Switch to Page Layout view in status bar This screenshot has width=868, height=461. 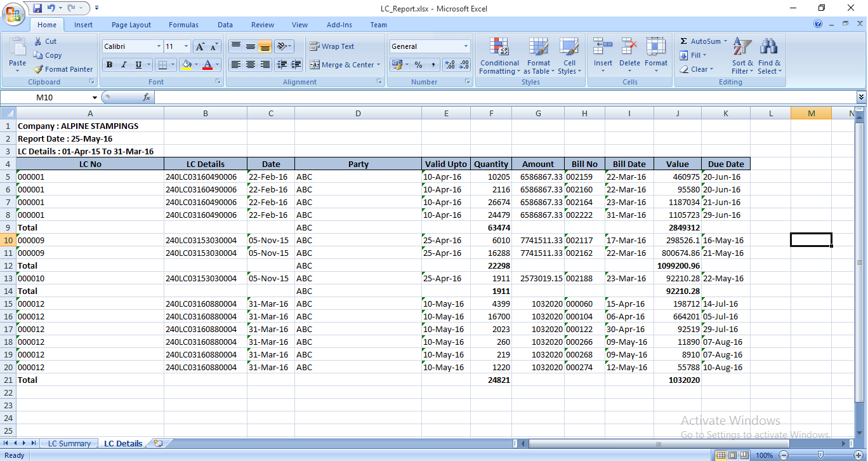733,455
